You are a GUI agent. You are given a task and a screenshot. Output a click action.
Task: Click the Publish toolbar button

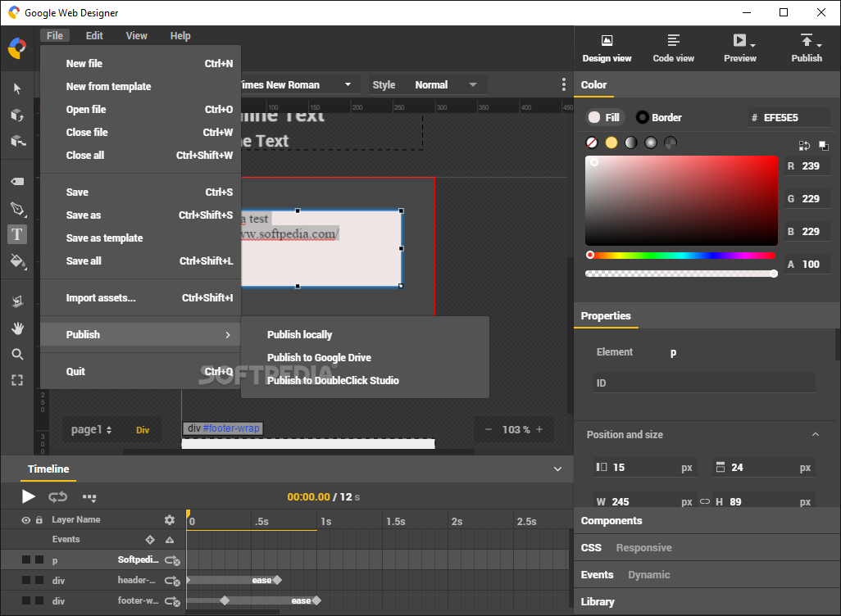806,48
